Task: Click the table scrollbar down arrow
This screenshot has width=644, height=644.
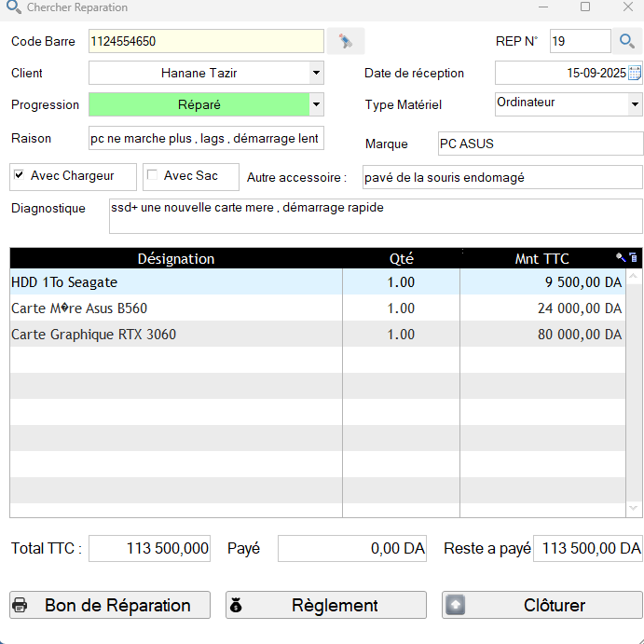Action: (x=635, y=508)
